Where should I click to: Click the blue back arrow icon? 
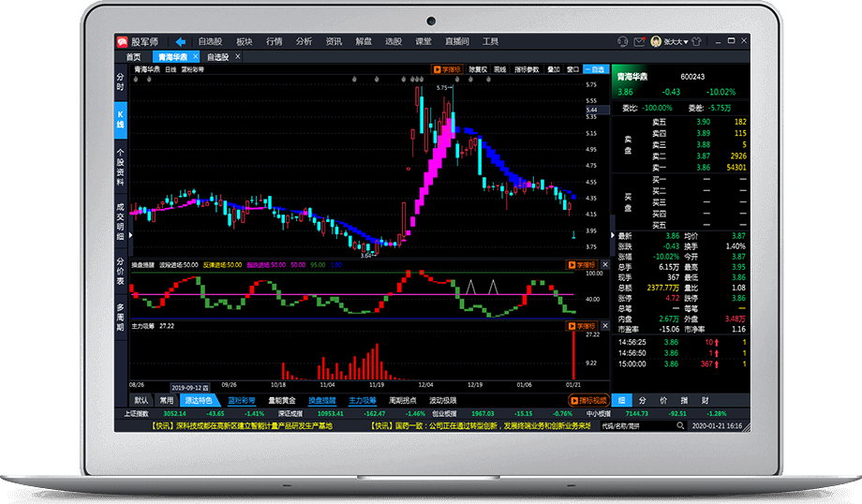click(181, 42)
